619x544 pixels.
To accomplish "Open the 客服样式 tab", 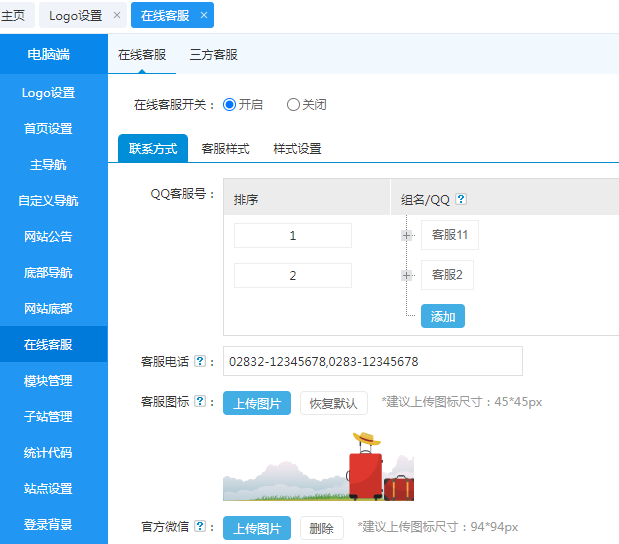I will pyautogui.click(x=225, y=148).
